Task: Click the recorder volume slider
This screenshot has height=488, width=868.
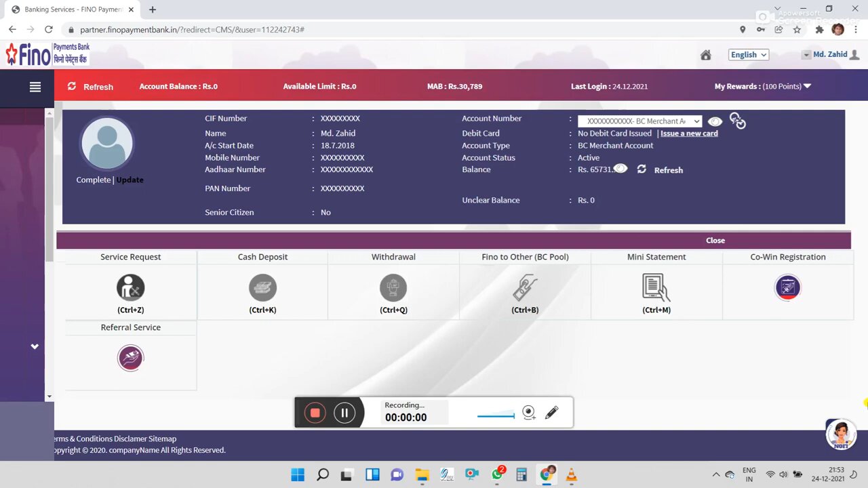Action: point(496,415)
